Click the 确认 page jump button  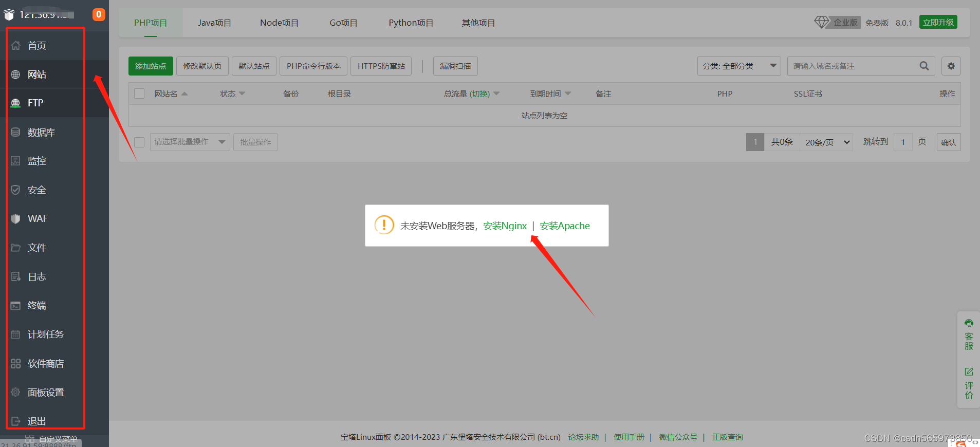point(949,142)
